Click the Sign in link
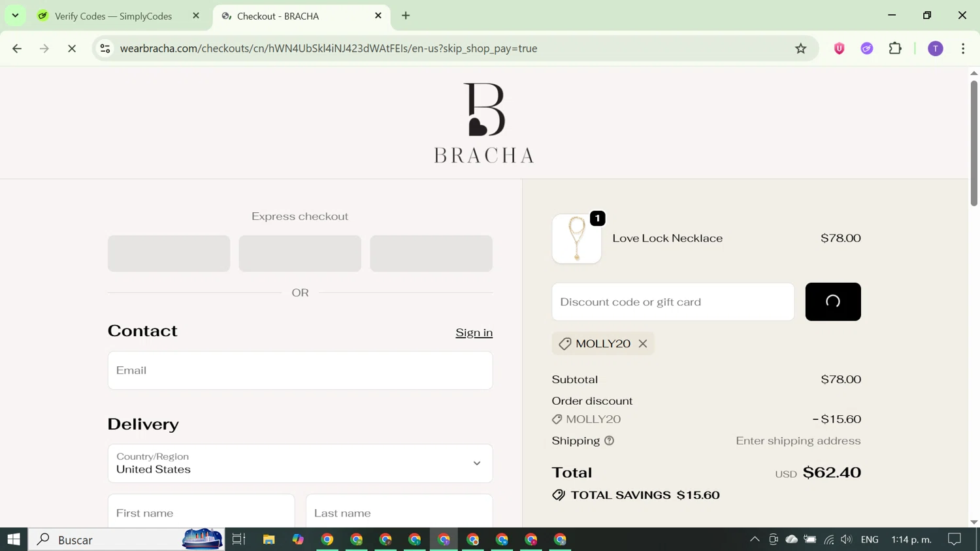The image size is (980, 551). pyautogui.click(x=474, y=332)
